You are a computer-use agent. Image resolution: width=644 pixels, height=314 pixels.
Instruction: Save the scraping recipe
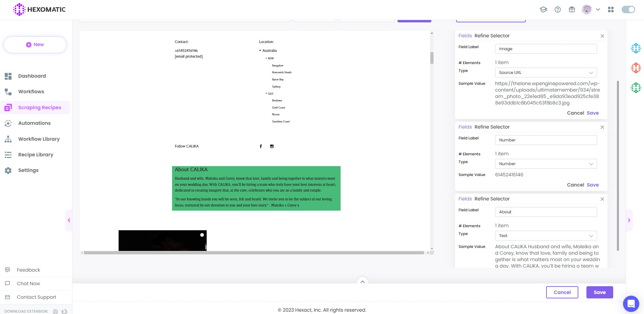(599, 292)
